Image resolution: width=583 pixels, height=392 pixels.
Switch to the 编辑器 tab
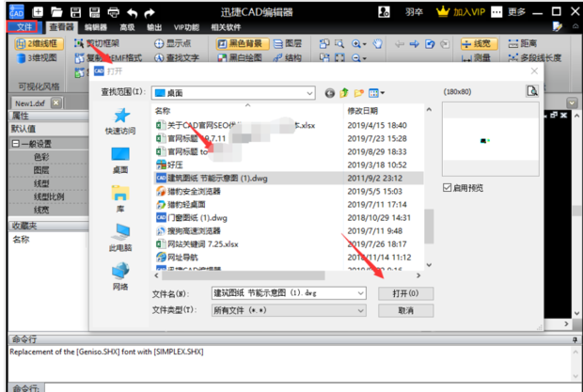coord(96,27)
